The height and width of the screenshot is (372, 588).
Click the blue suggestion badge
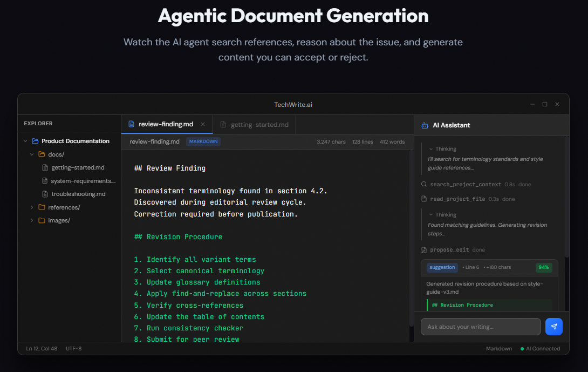click(442, 267)
